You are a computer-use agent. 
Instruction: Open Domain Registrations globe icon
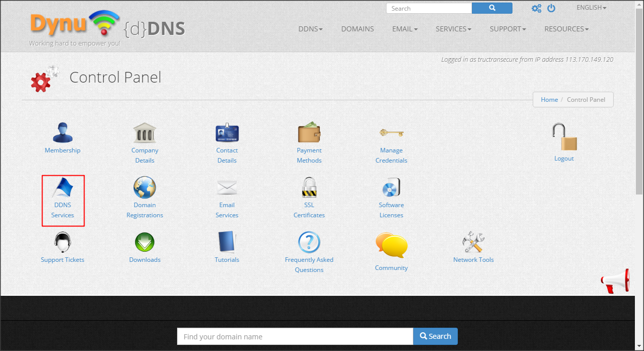click(145, 188)
